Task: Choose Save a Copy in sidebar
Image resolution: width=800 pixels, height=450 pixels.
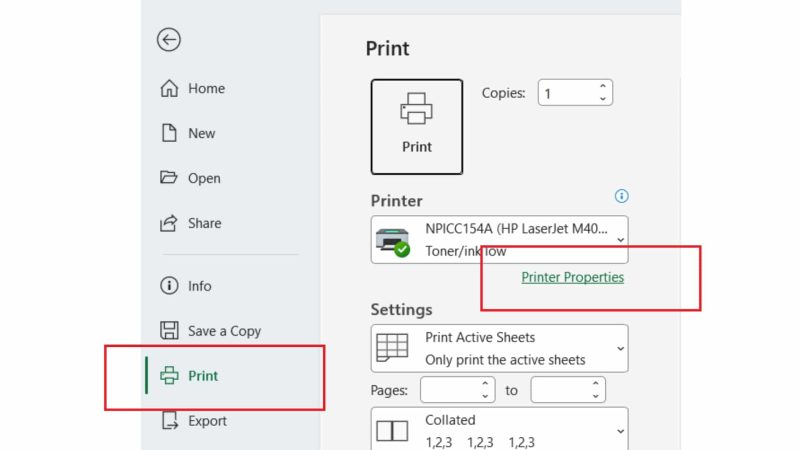Action: (224, 331)
